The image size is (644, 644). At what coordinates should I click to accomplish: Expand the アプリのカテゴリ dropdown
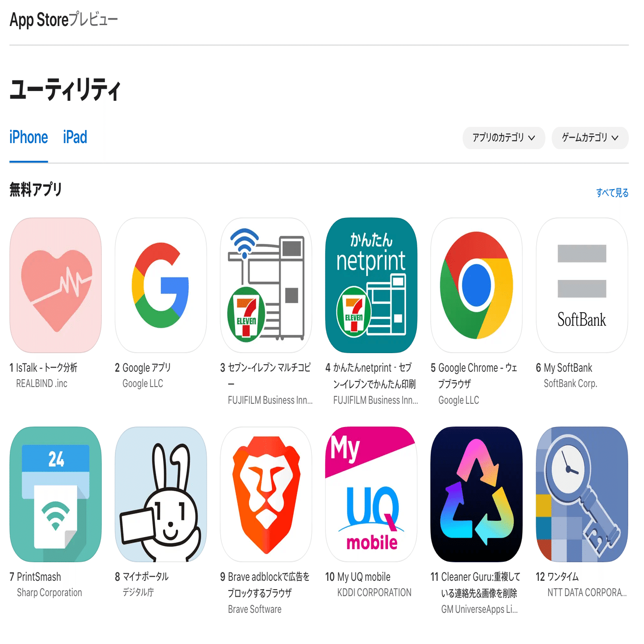504,138
